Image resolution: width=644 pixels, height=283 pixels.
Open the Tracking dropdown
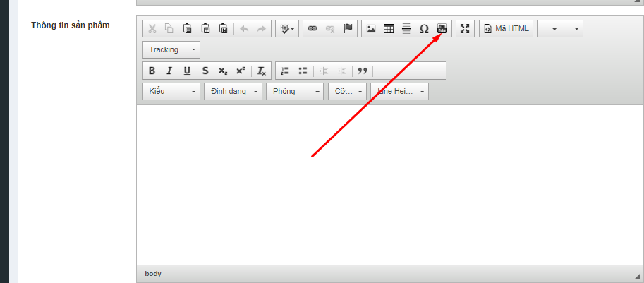[171, 49]
